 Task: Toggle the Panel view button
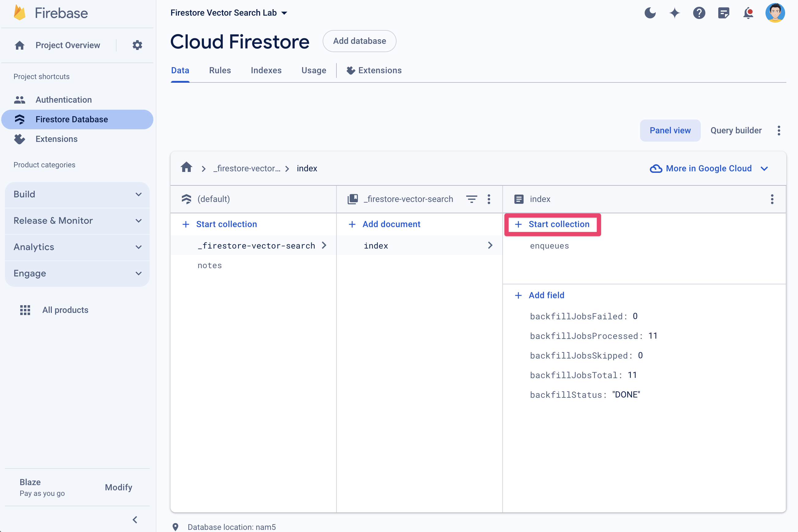pyautogui.click(x=670, y=131)
